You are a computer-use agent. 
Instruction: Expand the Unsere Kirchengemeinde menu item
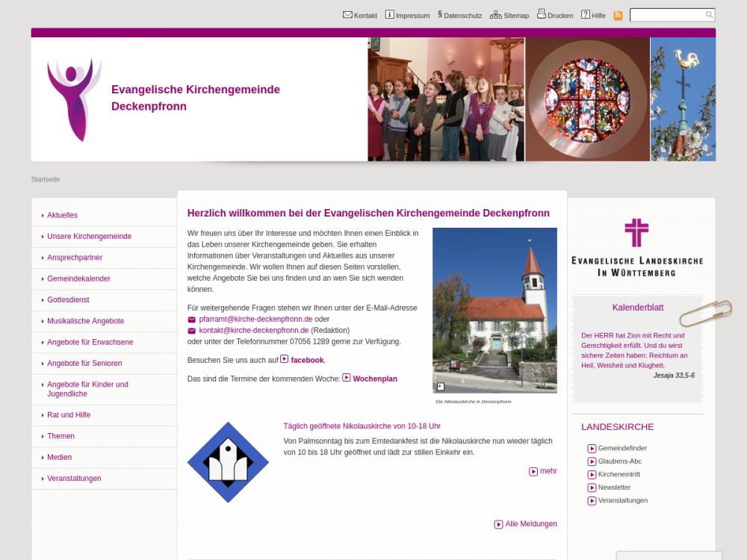[x=89, y=237]
